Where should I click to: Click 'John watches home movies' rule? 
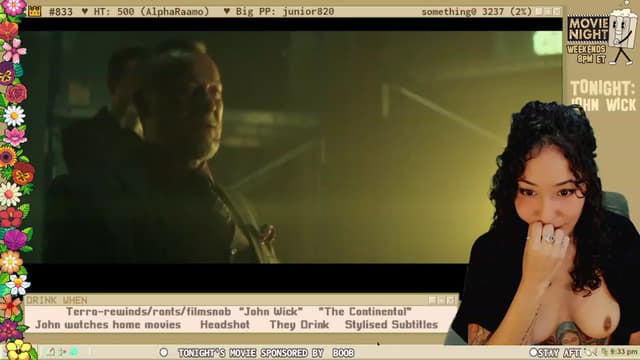[108, 325]
